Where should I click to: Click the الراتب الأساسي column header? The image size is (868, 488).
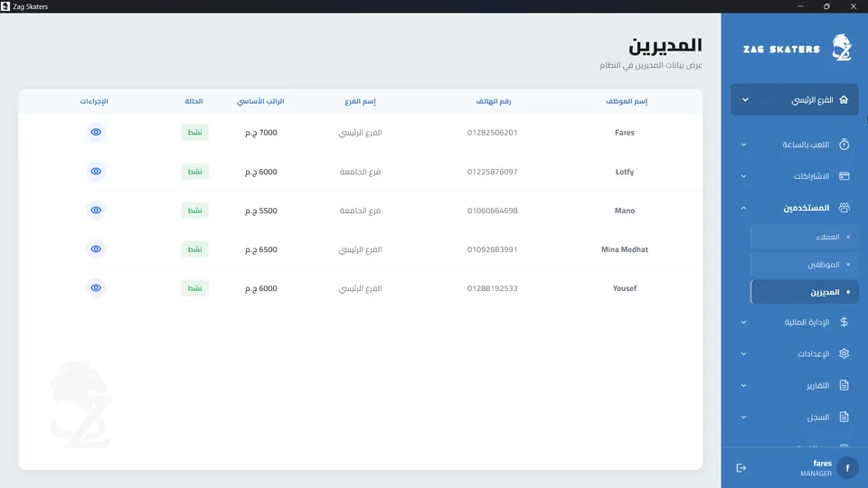(x=260, y=101)
